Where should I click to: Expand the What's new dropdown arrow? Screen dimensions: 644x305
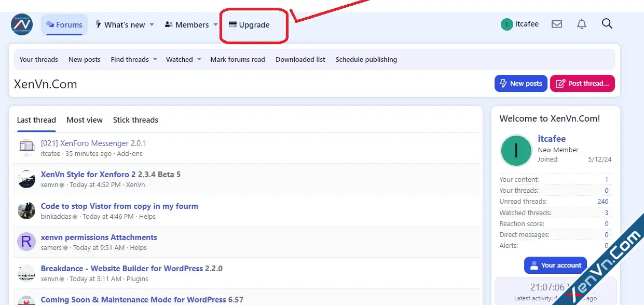point(152,24)
